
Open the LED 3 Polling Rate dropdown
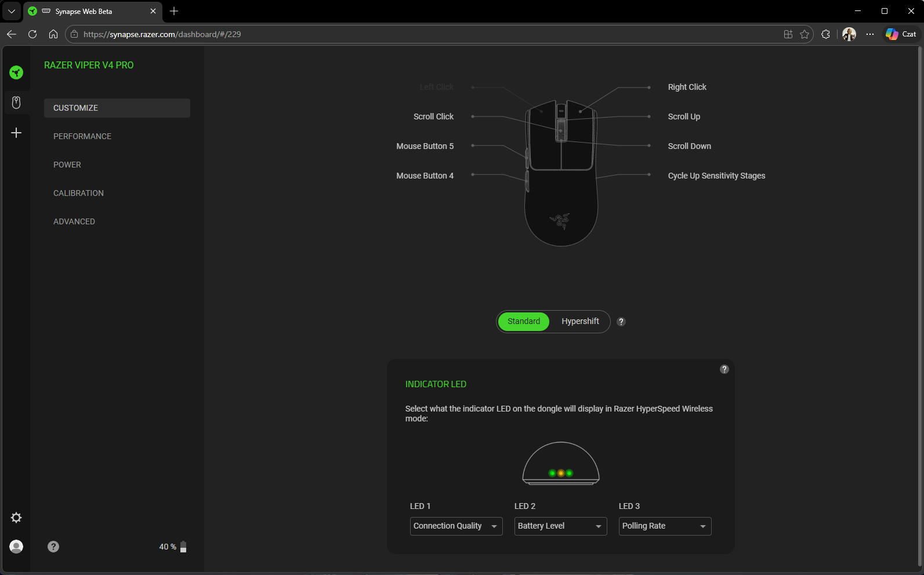[x=665, y=526]
